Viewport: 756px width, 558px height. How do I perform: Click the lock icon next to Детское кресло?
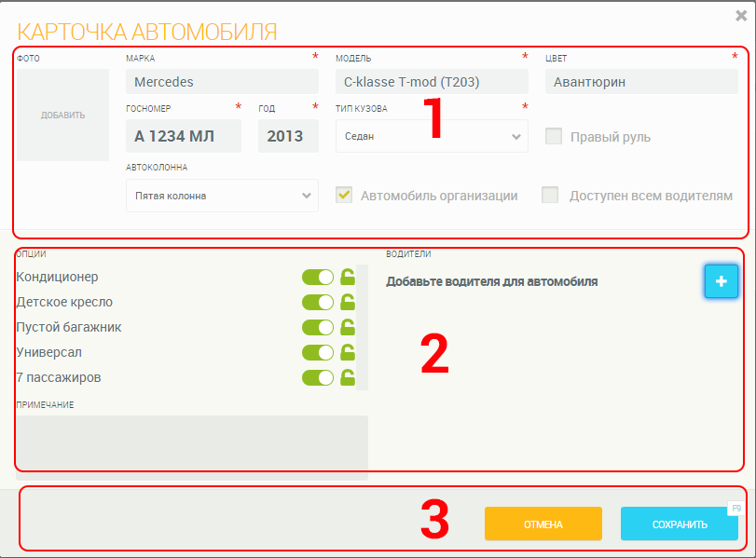tap(347, 302)
